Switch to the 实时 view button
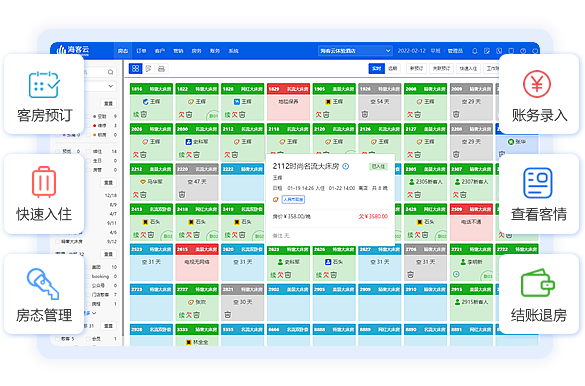Image resolution: width=585 pixels, height=386 pixels. click(376, 69)
